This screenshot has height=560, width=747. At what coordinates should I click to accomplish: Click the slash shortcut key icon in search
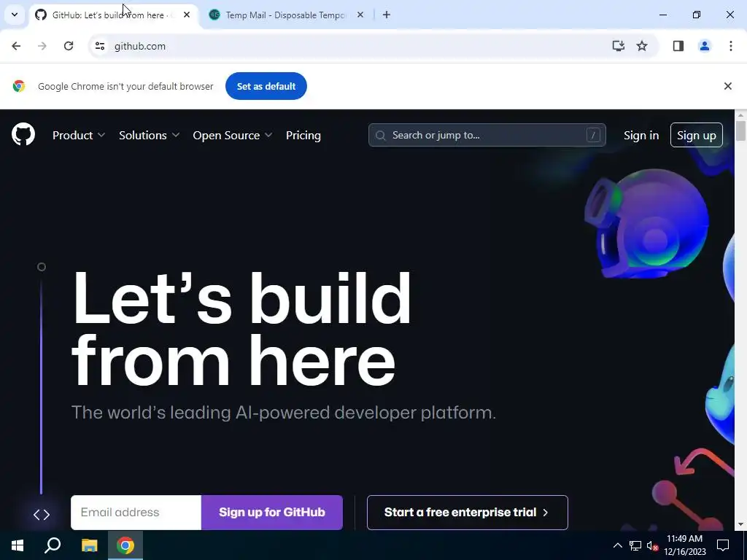click(592, 135)
